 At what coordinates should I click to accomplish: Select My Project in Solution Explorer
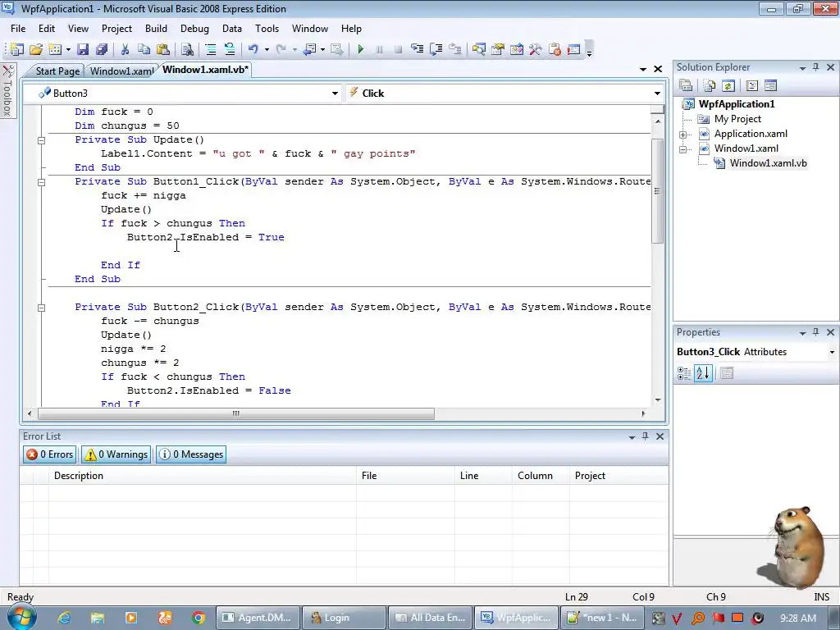(x=737, y=119)
